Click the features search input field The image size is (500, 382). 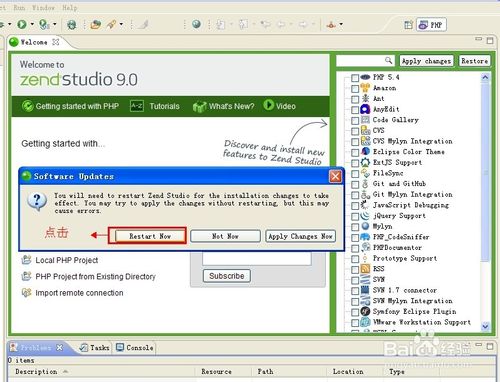point(365,61)
